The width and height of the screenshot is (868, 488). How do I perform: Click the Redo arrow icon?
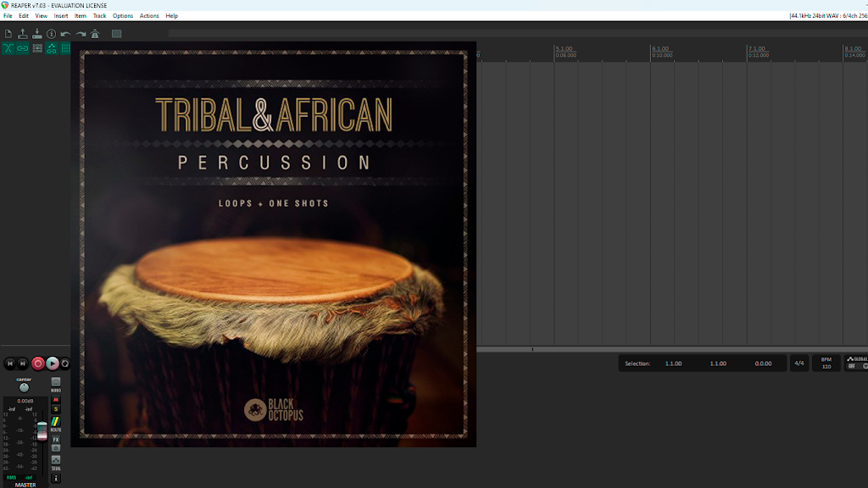point(81,34)
